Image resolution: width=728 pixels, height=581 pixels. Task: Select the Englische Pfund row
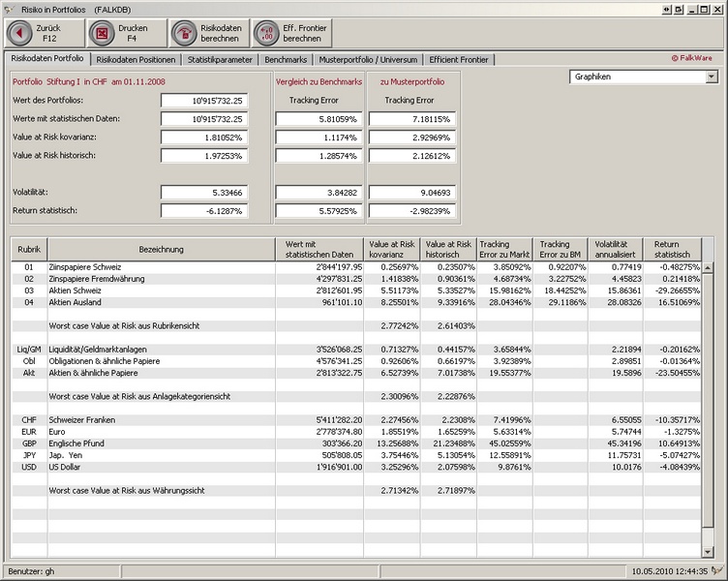(x=356, y=443)
